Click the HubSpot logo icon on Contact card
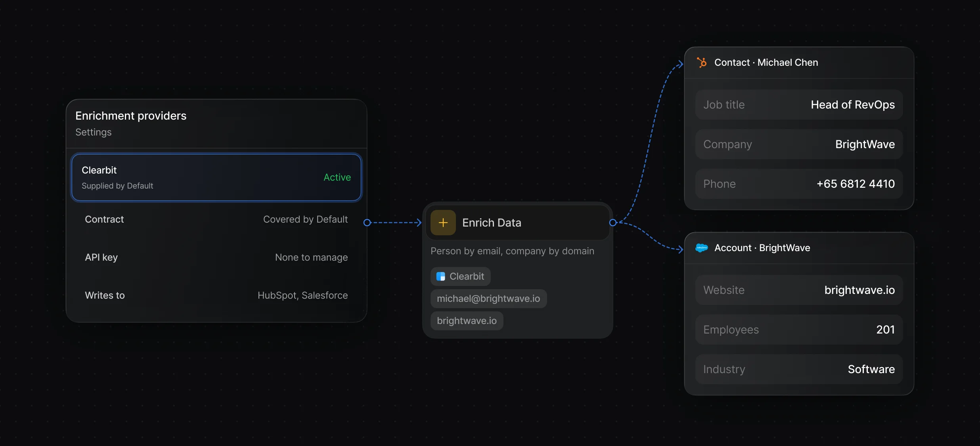Screen dimensions: 980x446 [702, 63]
